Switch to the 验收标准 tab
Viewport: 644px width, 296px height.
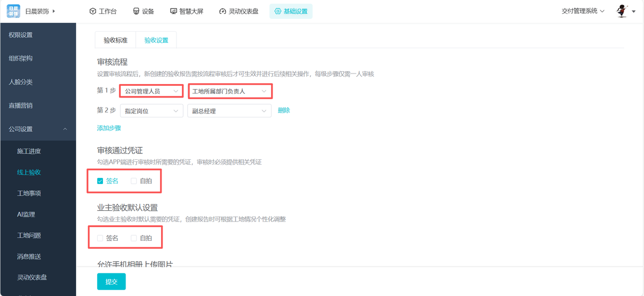tap(115, 40)
